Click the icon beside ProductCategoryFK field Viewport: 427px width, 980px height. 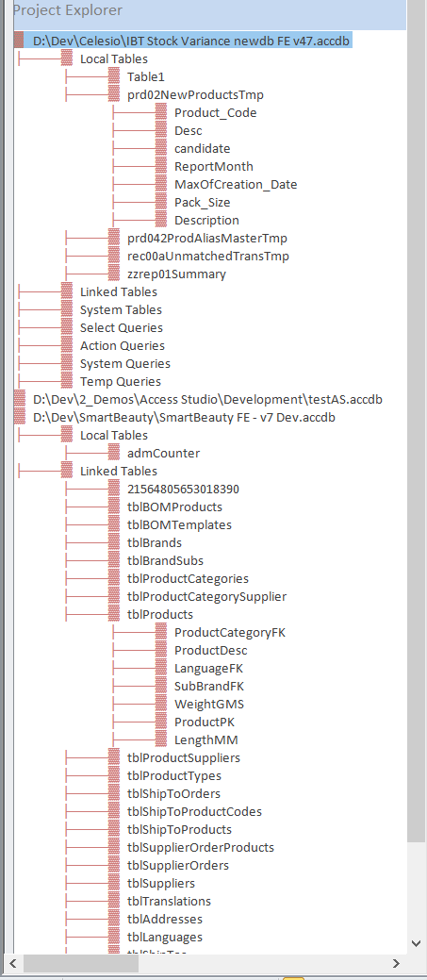(x=161, y=633)
